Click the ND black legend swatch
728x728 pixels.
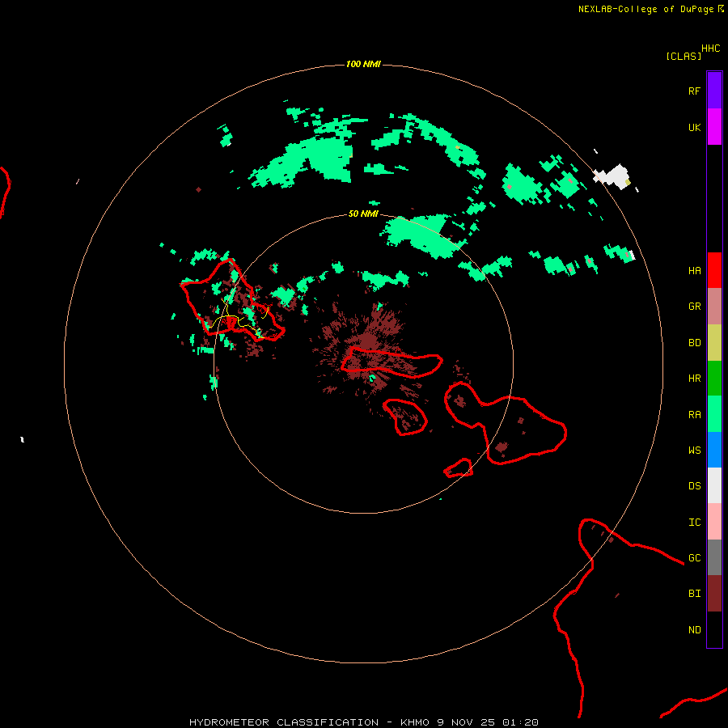714,629
